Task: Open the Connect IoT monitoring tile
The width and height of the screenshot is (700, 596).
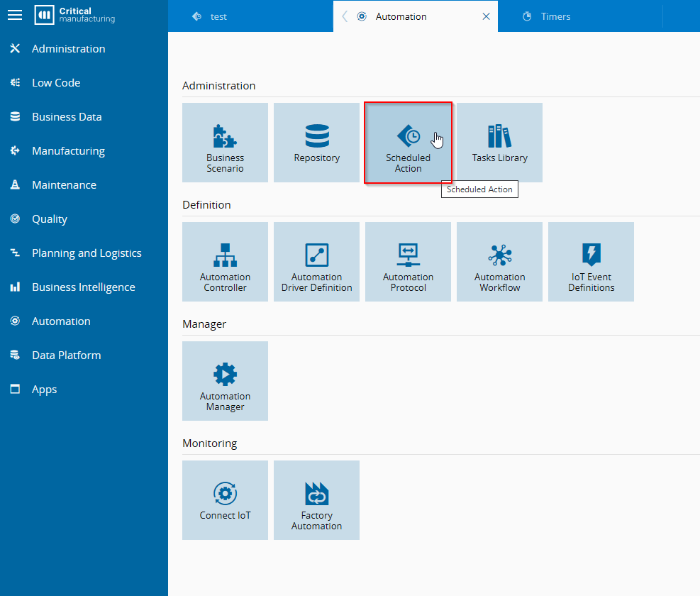Action: coord(225,500)
